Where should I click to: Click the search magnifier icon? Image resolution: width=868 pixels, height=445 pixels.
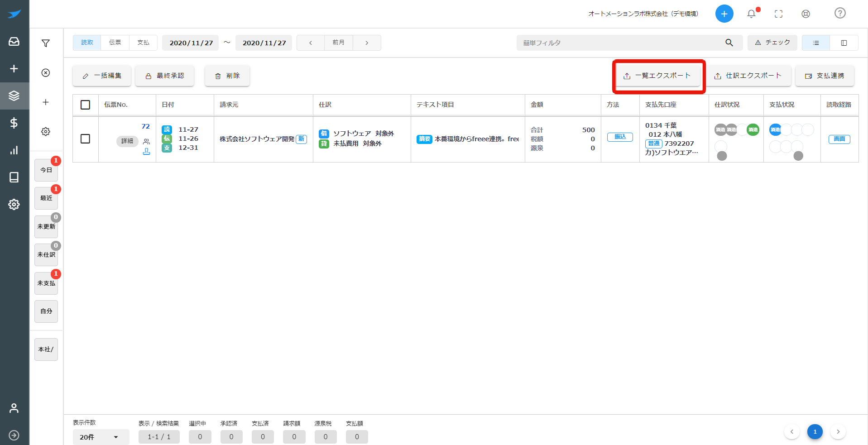(x=729, y=43)
